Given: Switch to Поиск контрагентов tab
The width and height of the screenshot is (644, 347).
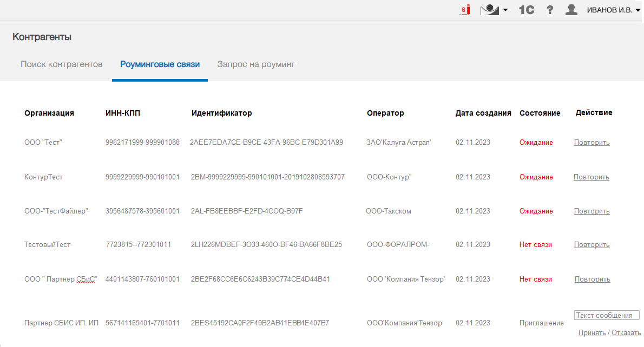Looking at the screenshot, I should [62, 64].
